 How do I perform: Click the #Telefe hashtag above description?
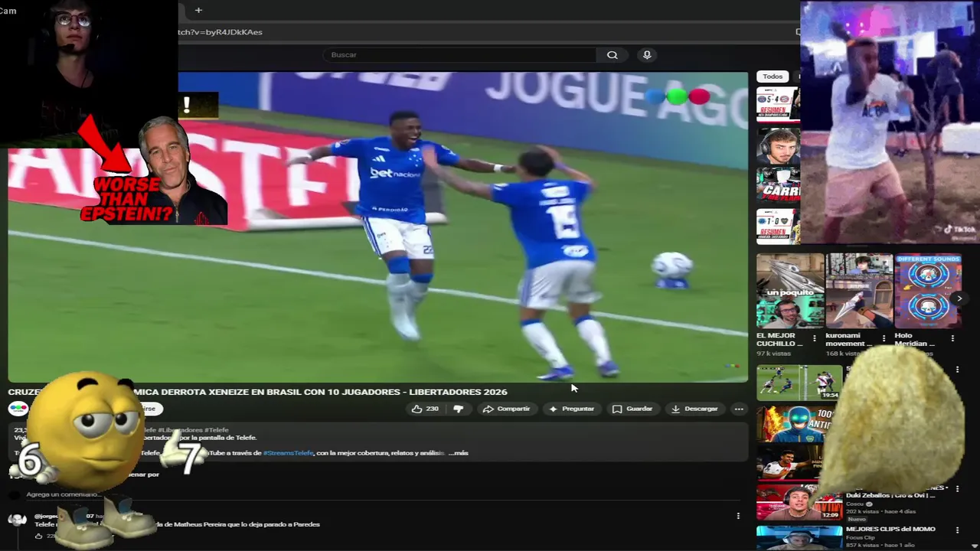(x=217, y=430)
